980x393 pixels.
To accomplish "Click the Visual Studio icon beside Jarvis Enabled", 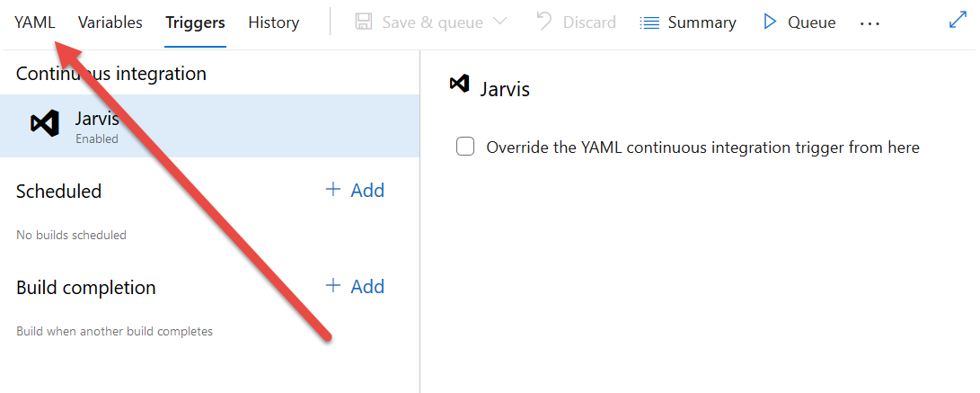I will click(x=45, y=123).
